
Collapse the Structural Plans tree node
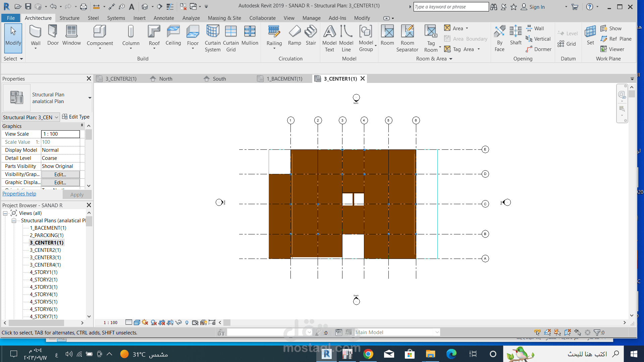(x=14, y=221)
